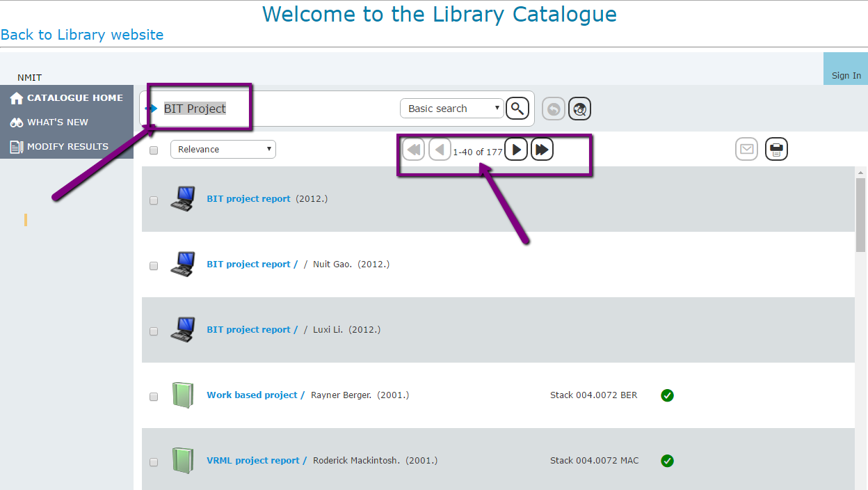The width and height of the screenshot is (868, 490).
Task: Click the magnifying glass search button
Action: click(x=517, y=109)
